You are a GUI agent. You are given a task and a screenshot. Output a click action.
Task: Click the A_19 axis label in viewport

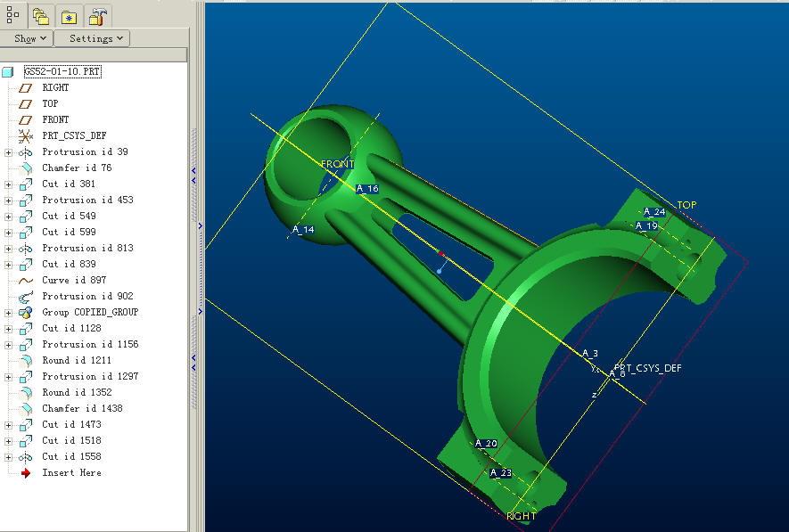pyautogui.click(x=646, y=225)
